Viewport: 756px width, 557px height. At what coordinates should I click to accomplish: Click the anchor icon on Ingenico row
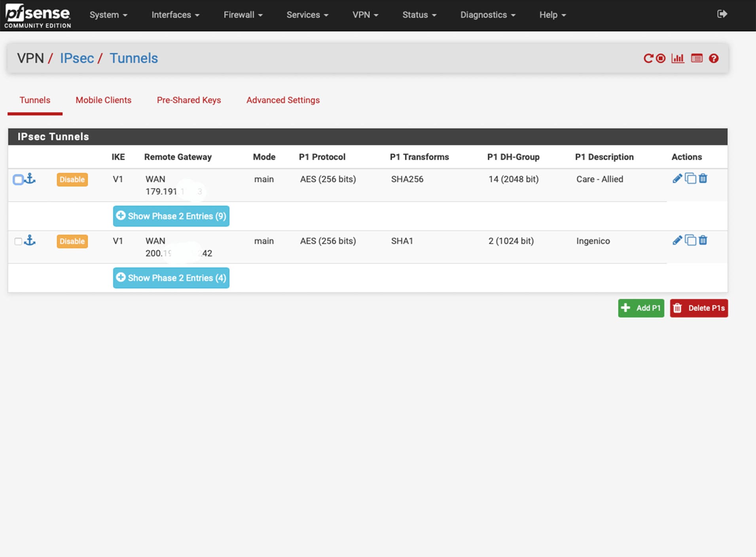[x=30, y=241]
